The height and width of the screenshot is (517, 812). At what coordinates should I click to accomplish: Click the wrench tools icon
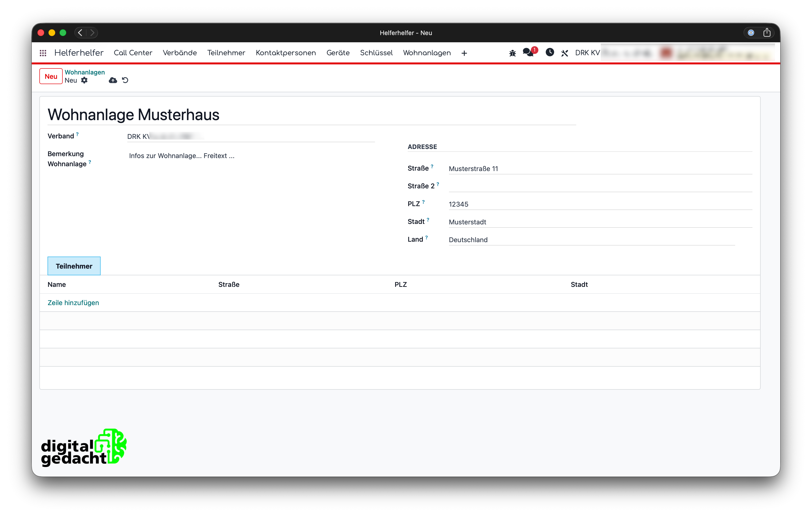[564, 53]
